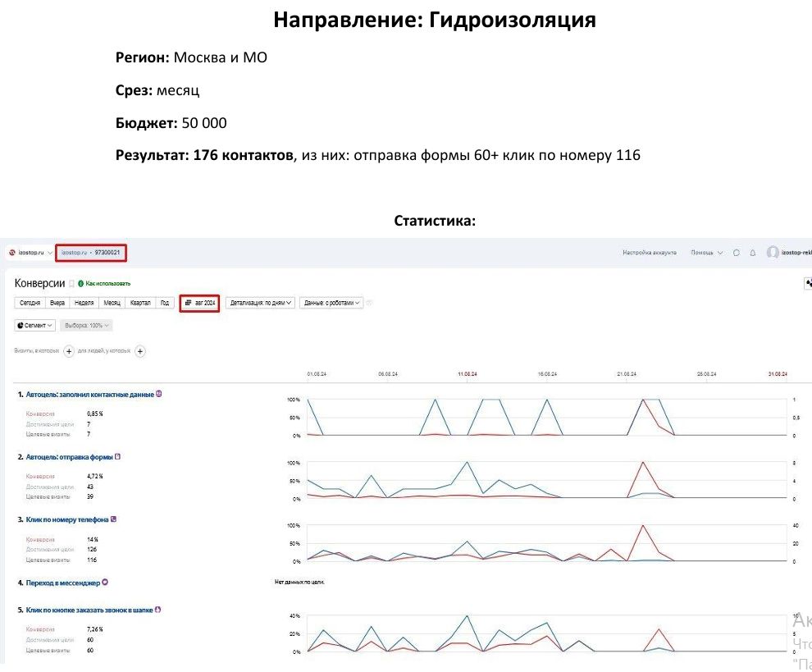Click the 'Статистика:' subheading
The image size is (812, 672).
[435, 221]
